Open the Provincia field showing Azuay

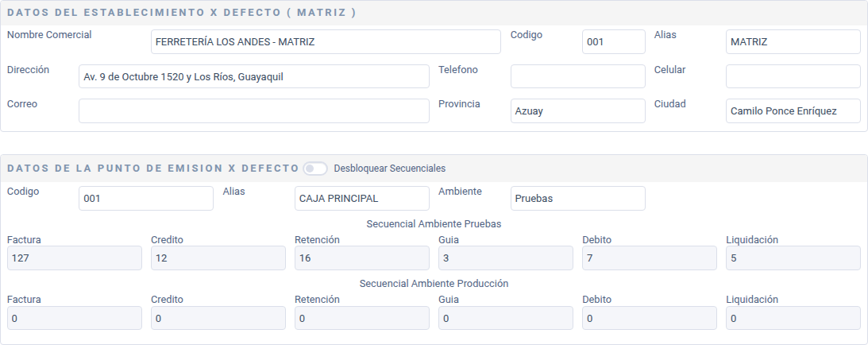point(577,110)
